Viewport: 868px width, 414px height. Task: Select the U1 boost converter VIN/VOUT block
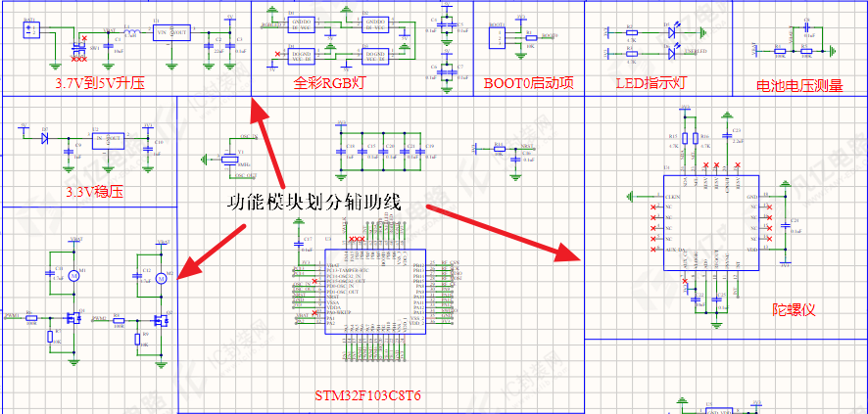(x=172, y=33)
